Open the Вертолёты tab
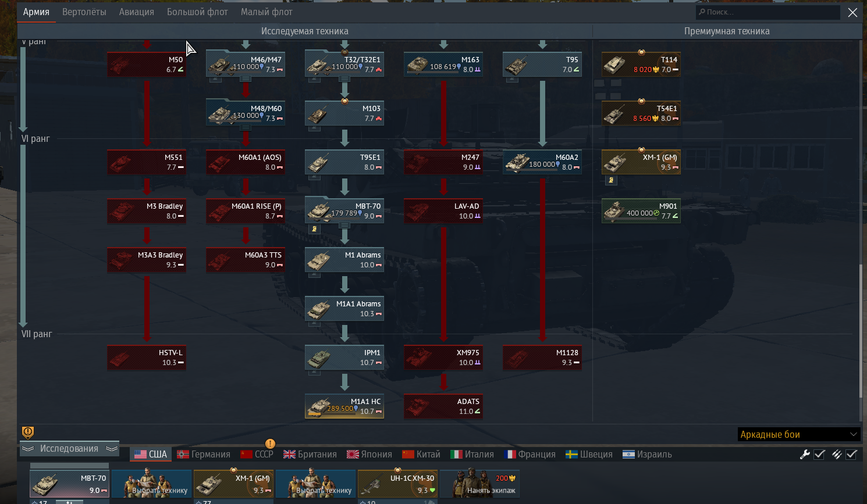The height and width of the screenshot is (504, 867). pyautogui.click(x=84, y=12)
